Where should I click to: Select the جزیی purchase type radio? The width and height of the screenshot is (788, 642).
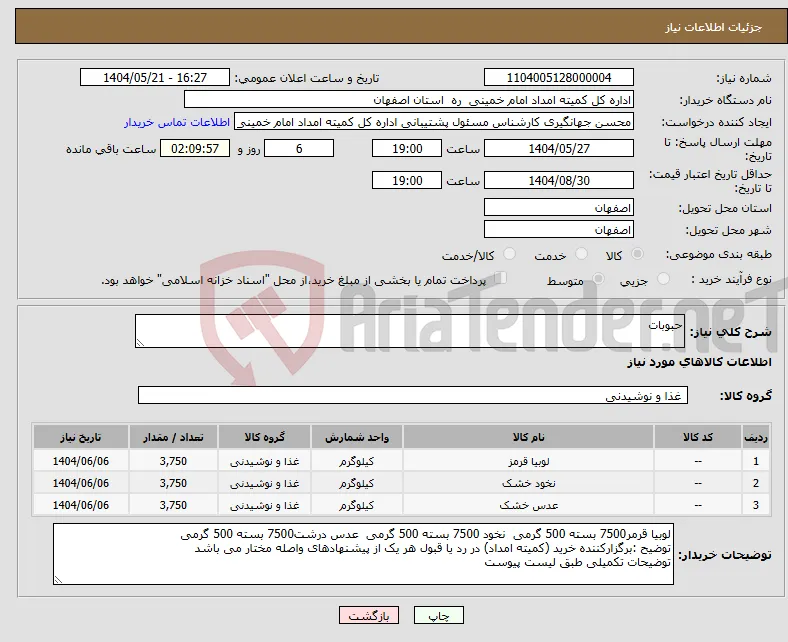pos(663,278)
